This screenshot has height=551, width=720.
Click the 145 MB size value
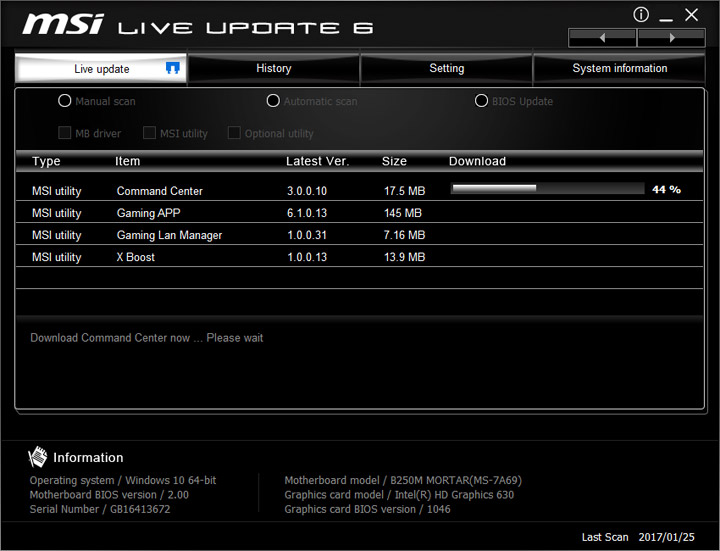(x=403, y=213)
